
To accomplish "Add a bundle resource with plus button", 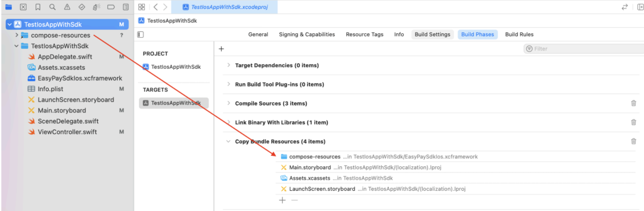I will click(282, 200).
